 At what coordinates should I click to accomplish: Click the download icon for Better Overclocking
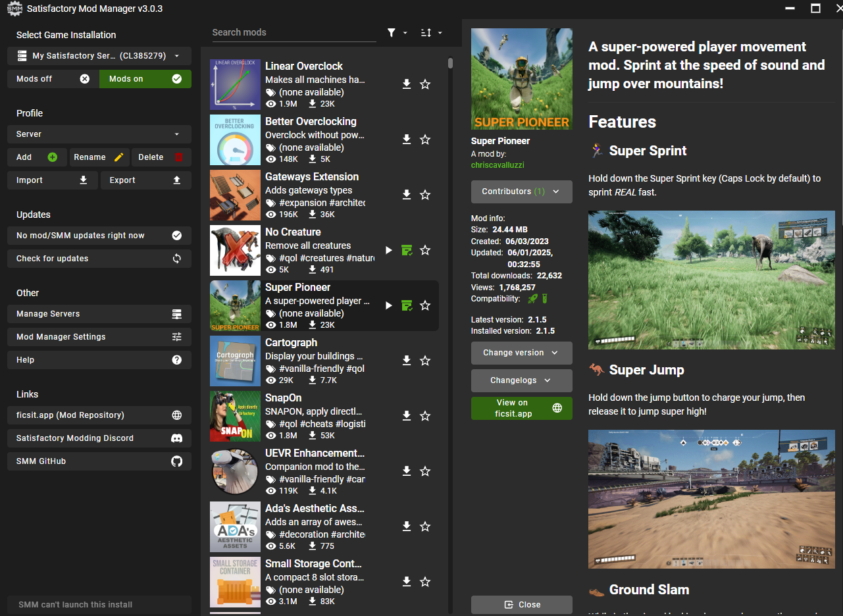pos(407,140)
